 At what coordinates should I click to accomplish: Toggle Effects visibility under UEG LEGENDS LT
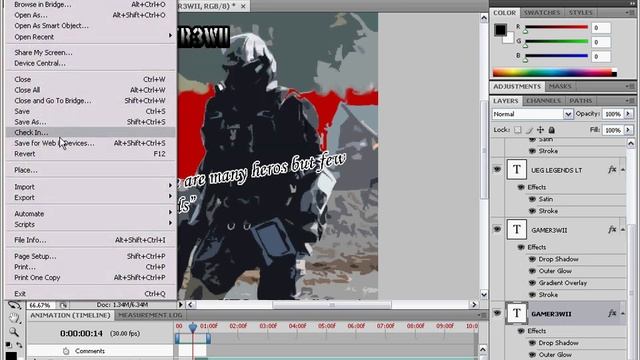pyautogui.click(x=521, y=187)
